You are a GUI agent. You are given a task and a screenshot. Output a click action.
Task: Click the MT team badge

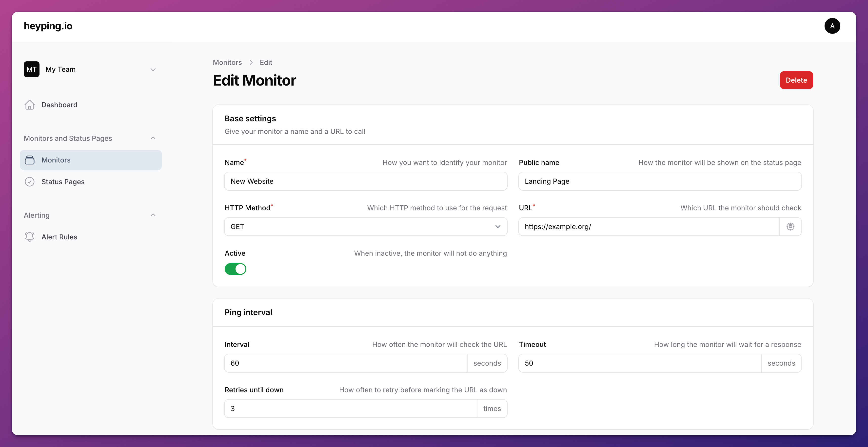[31, 69]
